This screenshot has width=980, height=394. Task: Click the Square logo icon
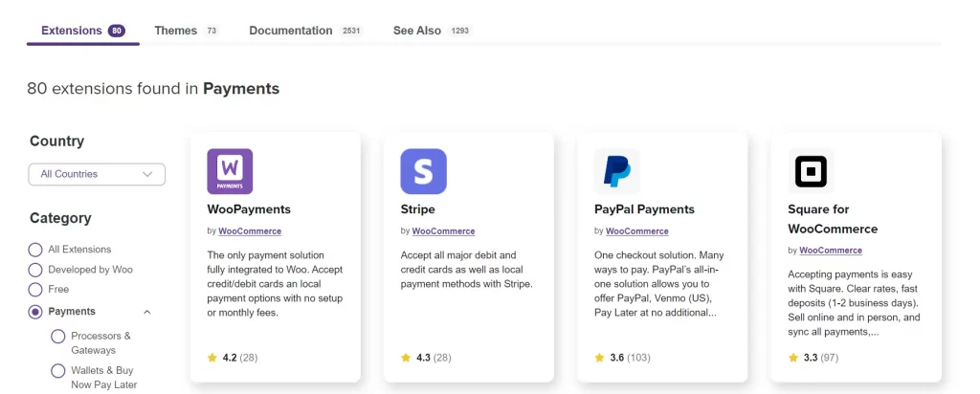coord(811,171)
